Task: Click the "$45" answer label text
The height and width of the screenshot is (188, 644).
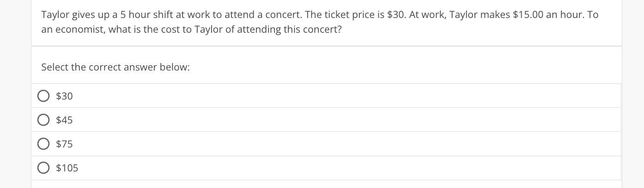Action: coord(64,120)
